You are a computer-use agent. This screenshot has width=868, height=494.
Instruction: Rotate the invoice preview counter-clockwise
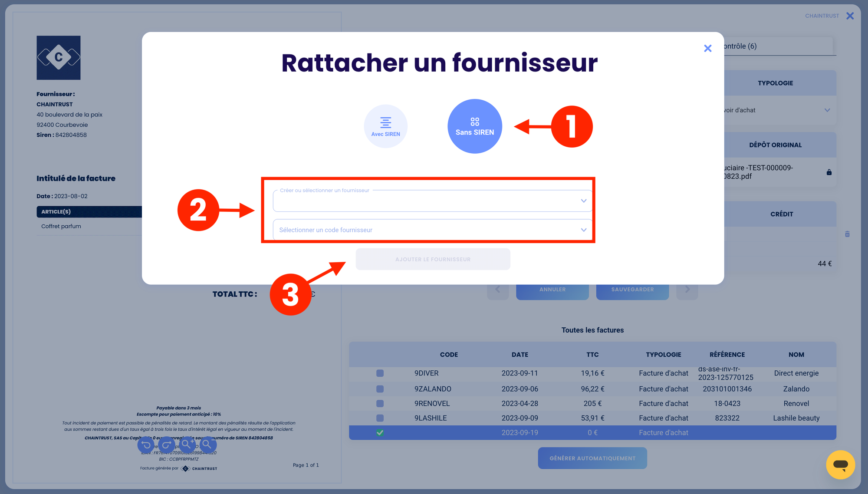tap(146, 445)
